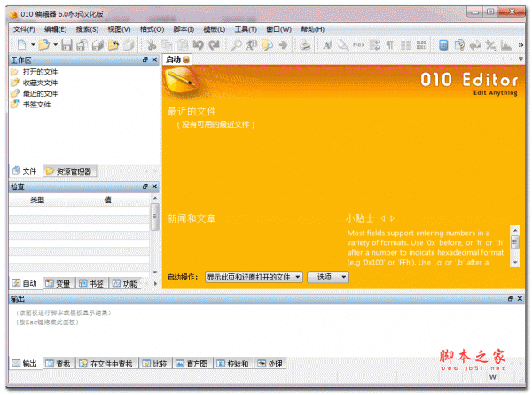Image resolution: width=532 pixels, height=395 pixels.
Task: Open the 文件(F) menu
Action: [24, 29]
